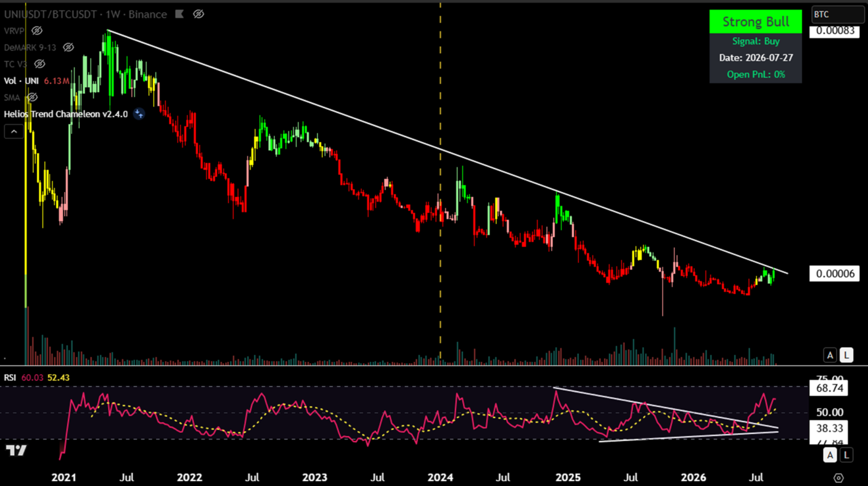Click the flag icon beside Binance
868x486 pixels.
tap(180, 14)
